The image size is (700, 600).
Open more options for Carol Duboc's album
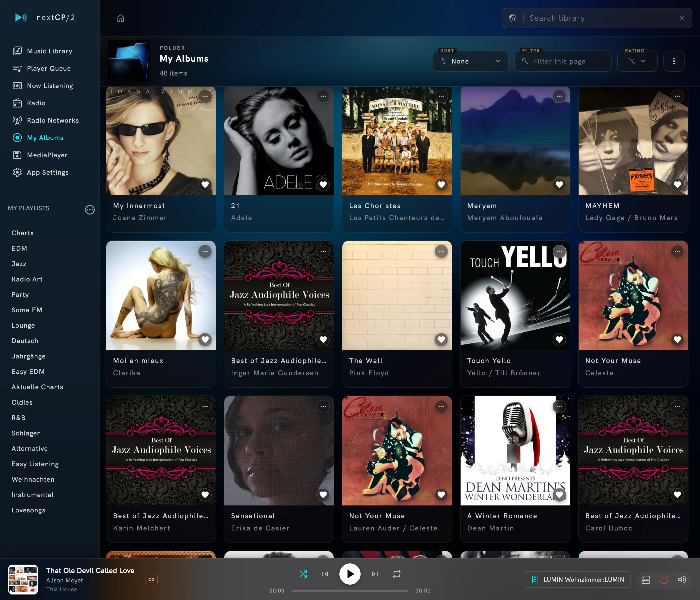(677, 407)
